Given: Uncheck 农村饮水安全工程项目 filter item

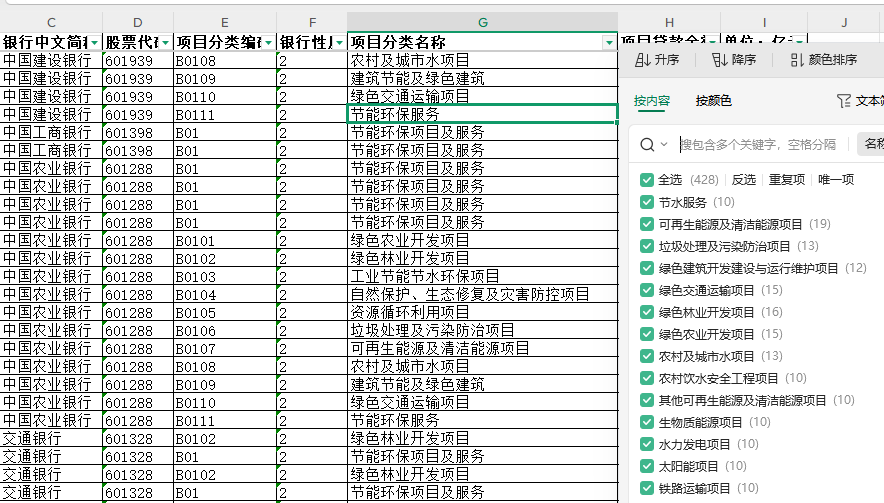Looking at the screenshot, I should point(647,378).
